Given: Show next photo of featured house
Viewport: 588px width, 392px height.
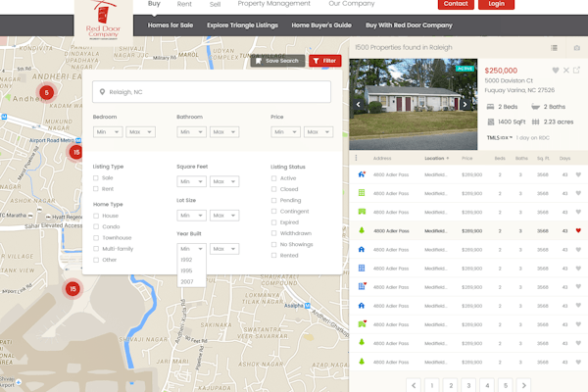Looking at the screenshot, I should (465, 104).
